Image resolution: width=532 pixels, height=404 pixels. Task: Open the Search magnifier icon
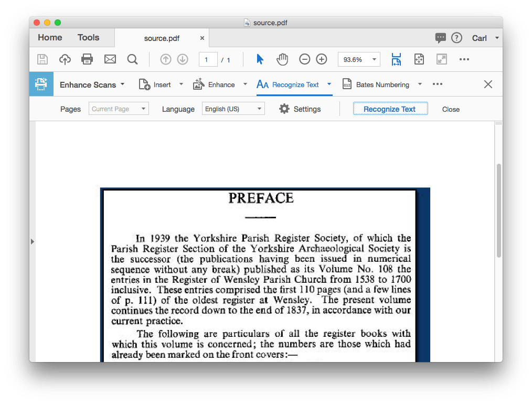[x=132, y=59]
